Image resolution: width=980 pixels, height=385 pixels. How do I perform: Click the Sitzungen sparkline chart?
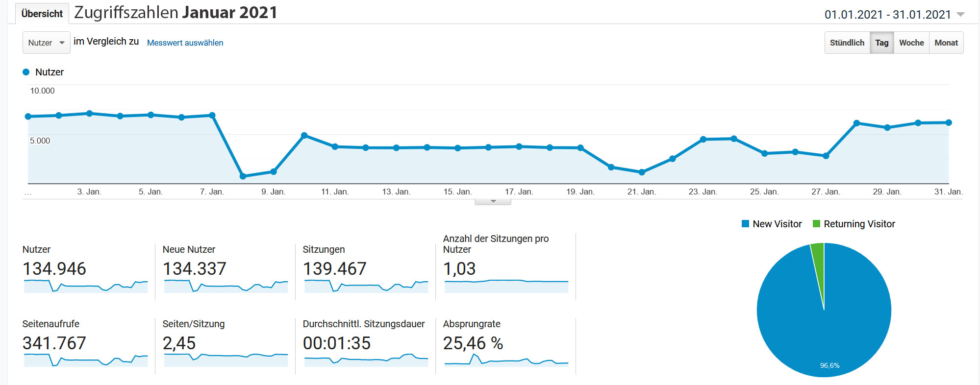point(366,286)
